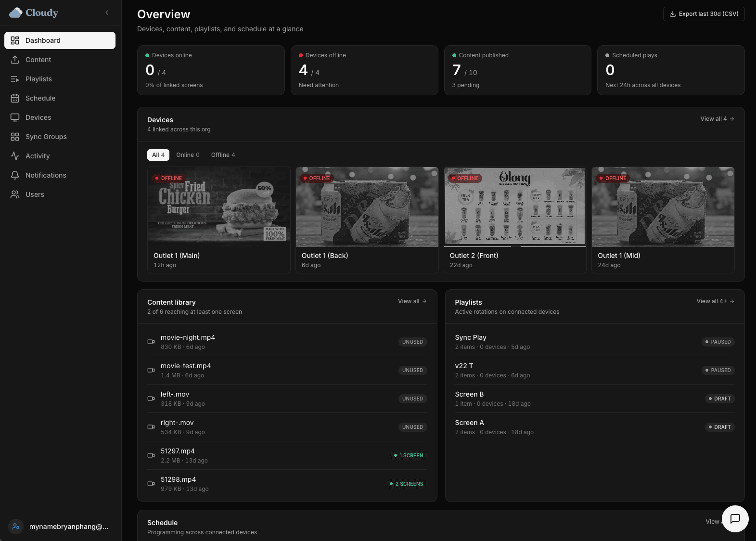Open the Sync Play playlist
The width and height of the screenshot is (756, 541).
pyautogui.click(x=595, y=342)
